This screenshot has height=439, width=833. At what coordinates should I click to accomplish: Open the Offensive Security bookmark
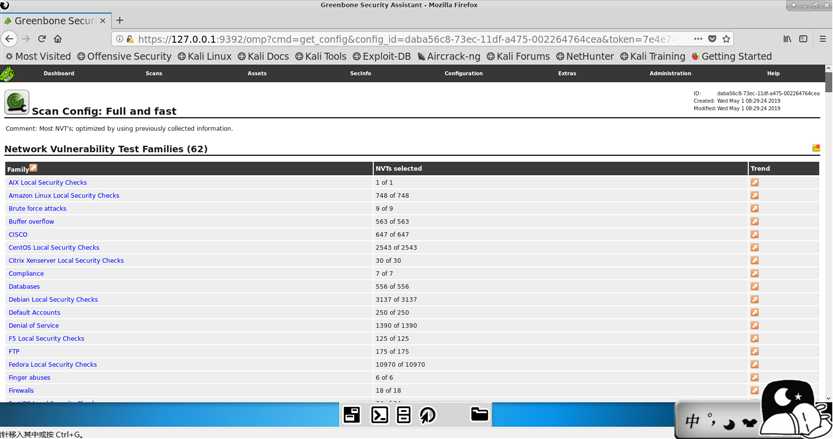(124, 56)
